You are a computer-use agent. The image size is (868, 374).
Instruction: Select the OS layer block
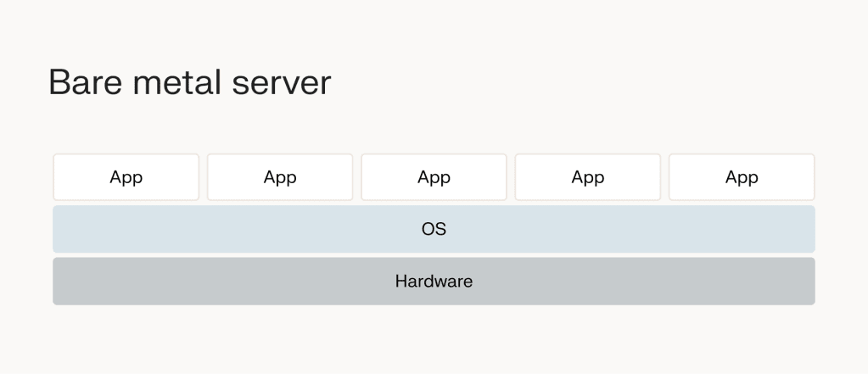click(434, 229)
